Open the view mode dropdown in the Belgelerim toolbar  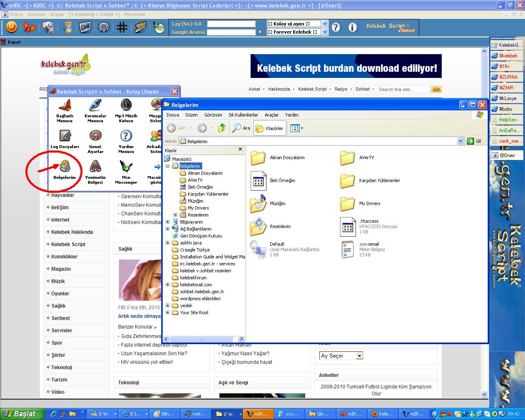click(x=297, y=128)
